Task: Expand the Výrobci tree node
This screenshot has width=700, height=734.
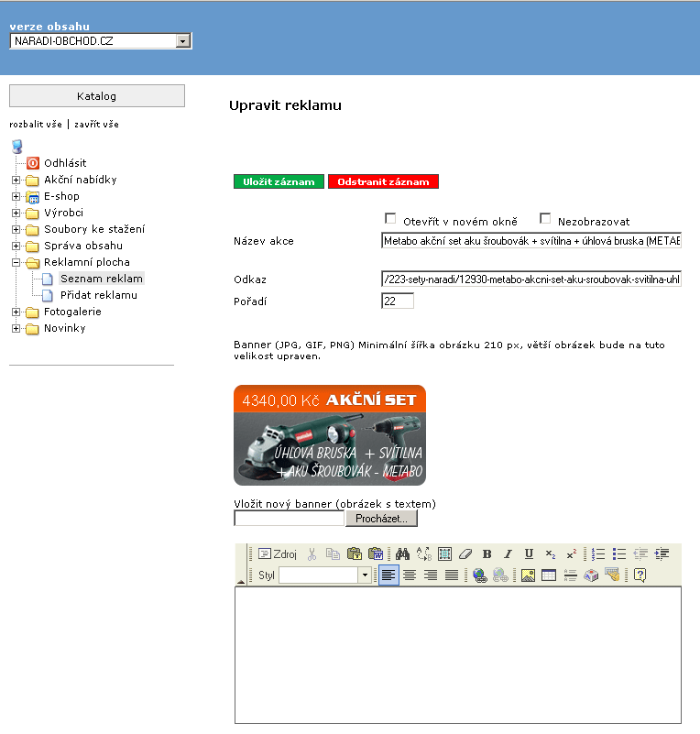Action: [16, 213]
